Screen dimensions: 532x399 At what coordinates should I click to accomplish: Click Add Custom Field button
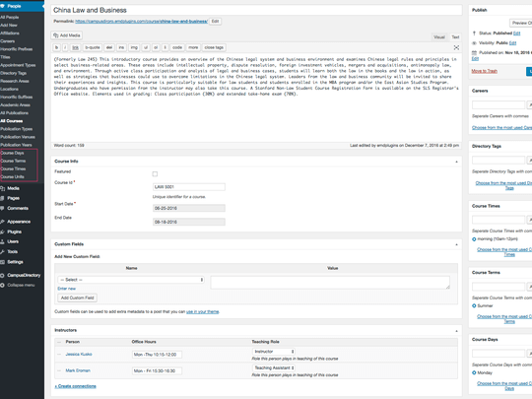coord(78,298)
